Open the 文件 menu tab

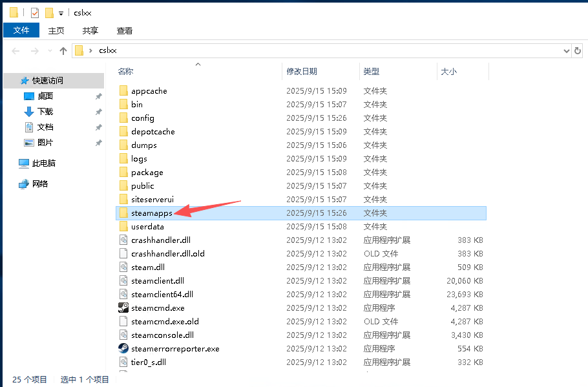pyautogui.click(x=21, y=30)
